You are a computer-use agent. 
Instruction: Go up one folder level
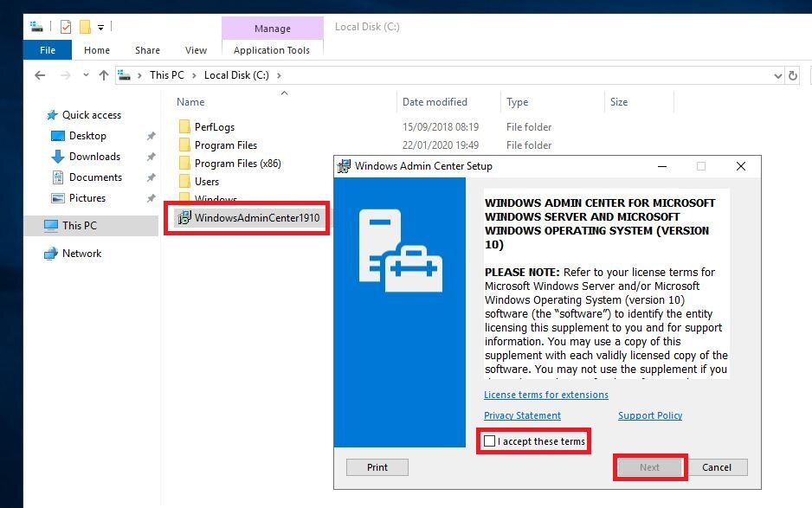coord(104,75)
